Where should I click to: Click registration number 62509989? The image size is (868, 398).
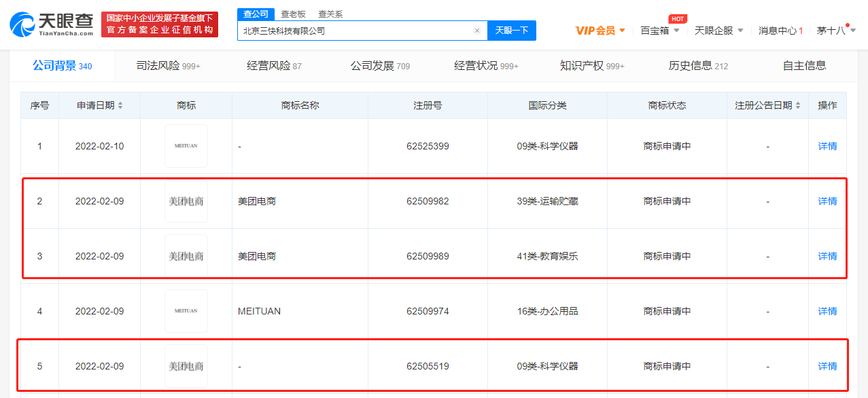click(x=428, y=256)
